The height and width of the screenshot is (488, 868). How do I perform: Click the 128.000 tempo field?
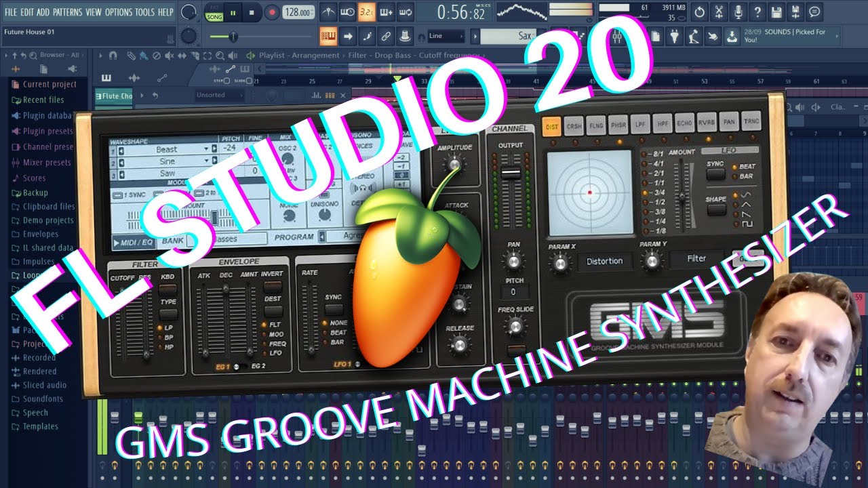298,12
